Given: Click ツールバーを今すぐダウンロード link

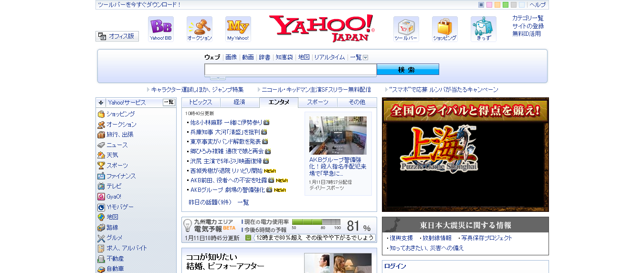Looking at the screenshot, I should point(139,5).
